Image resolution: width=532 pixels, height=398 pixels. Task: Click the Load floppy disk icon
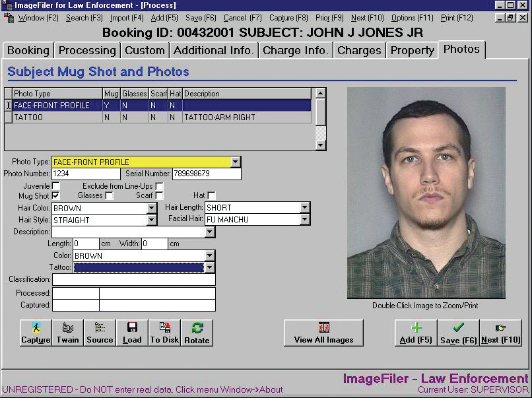(x=132, y=333)
